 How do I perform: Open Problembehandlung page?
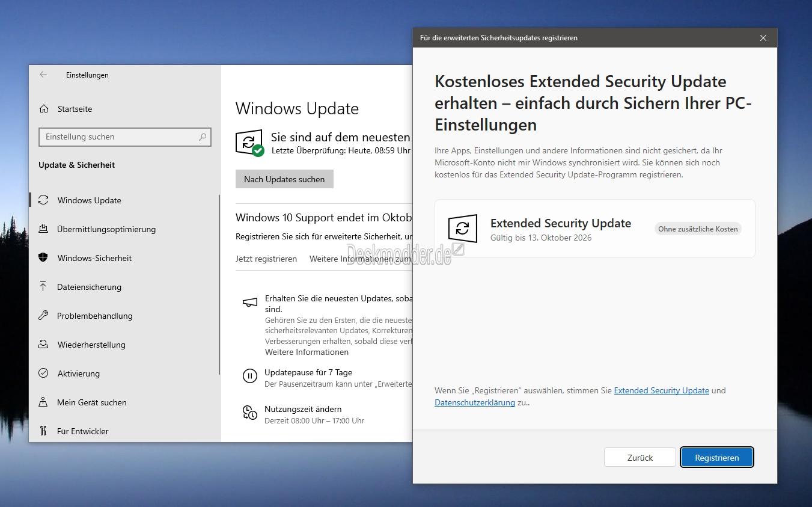point(125,316)
